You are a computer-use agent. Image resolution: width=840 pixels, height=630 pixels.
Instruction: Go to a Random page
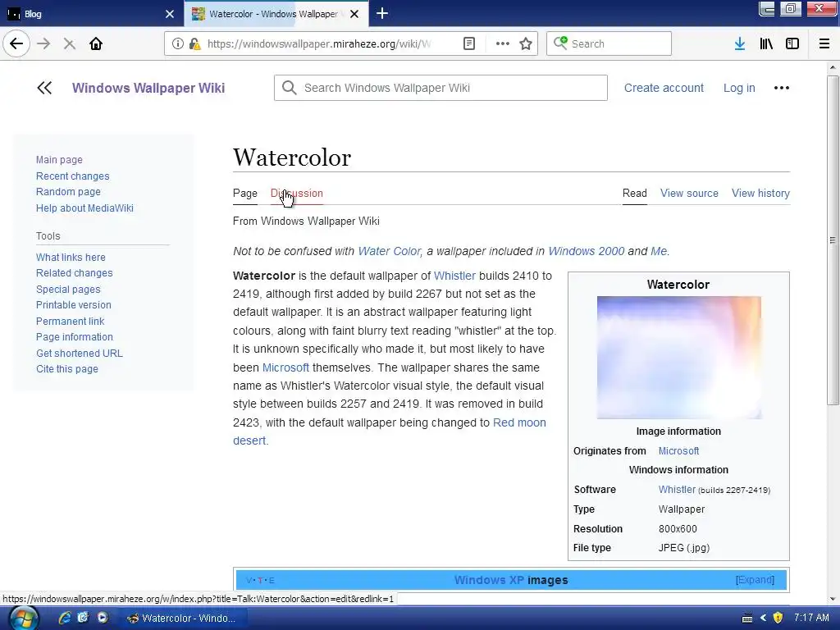tap(68, 192)
